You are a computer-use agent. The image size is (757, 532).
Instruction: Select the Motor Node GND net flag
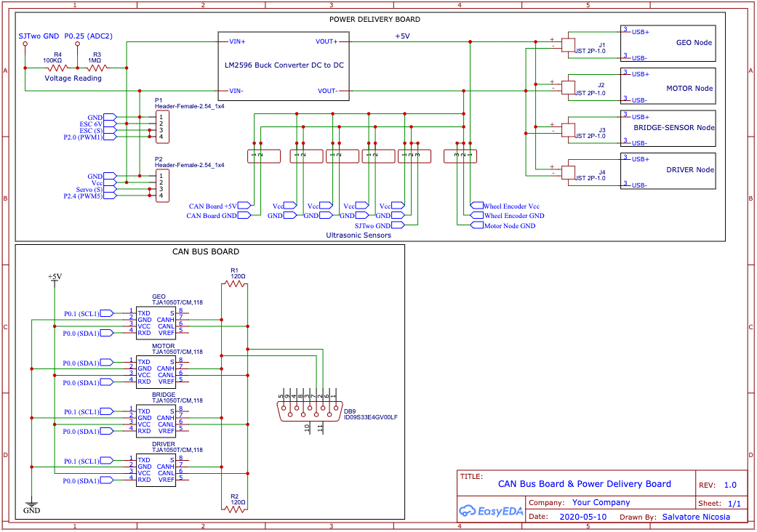tap(477, 226)
